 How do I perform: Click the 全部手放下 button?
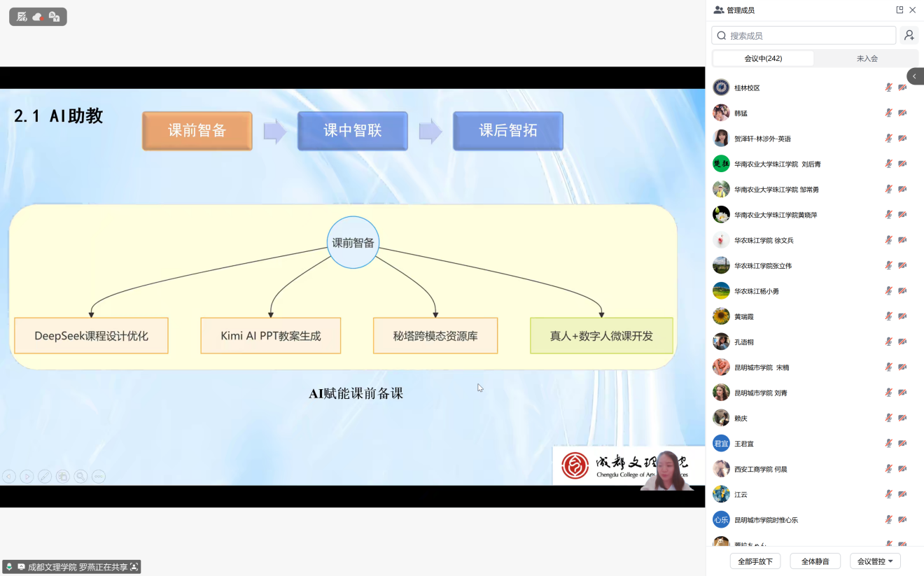(x=755, y=561)
